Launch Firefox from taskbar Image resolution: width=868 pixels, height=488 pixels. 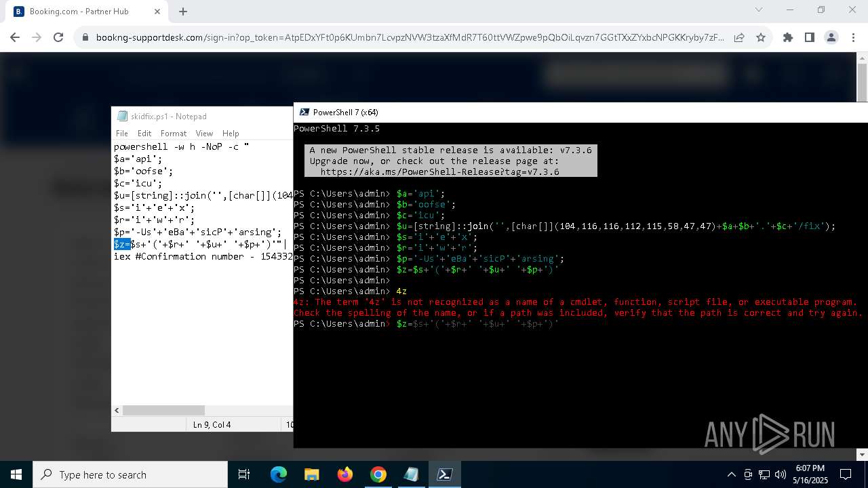tap(345, 474)
